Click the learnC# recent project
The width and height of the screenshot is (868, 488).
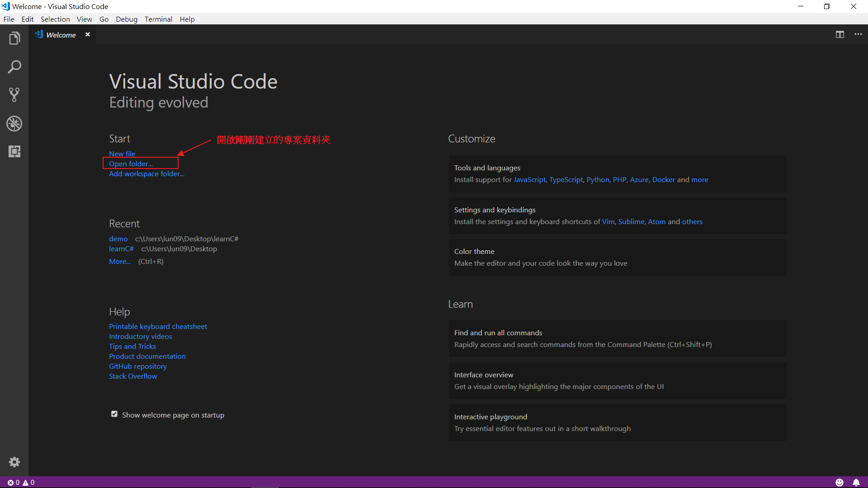pyautogui.click(x=121, y=249)
